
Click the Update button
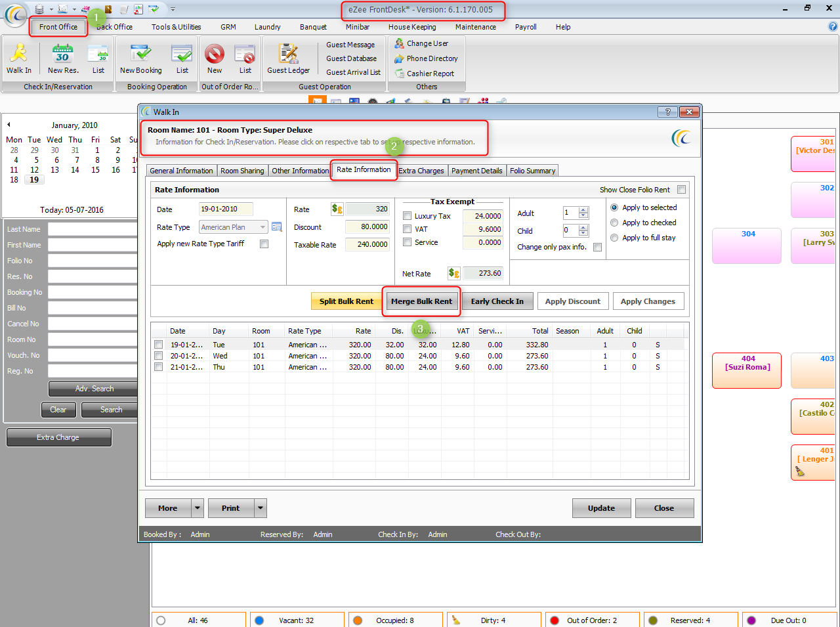coord(602,508)
